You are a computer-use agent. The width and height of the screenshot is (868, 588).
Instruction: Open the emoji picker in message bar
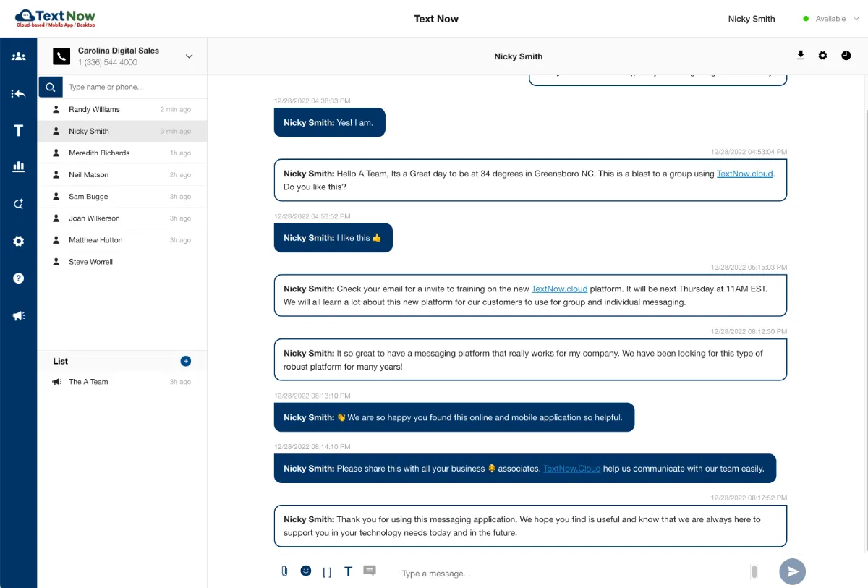305,570
